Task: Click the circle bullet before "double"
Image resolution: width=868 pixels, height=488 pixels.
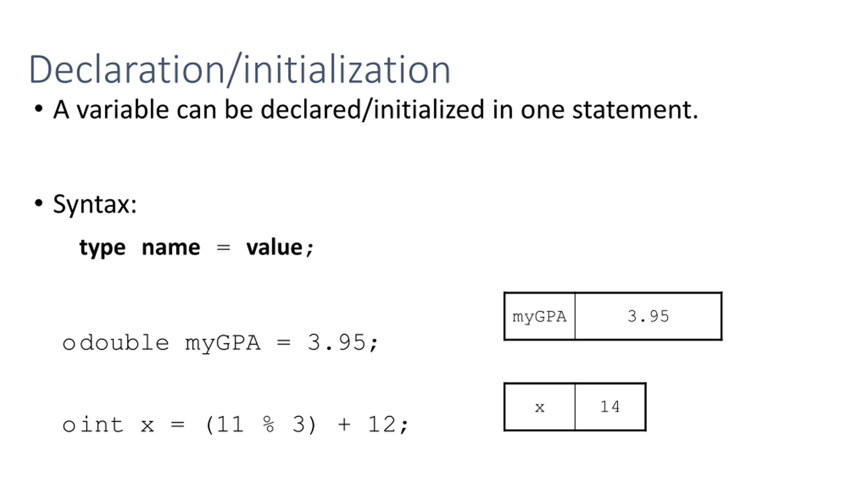Action: coord(69,344)
